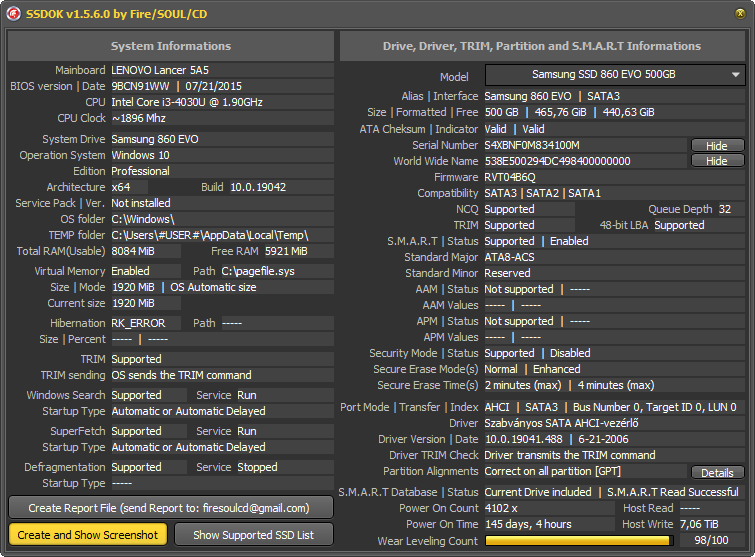
Task: Click the System Informations header
Action: point(171,46)
